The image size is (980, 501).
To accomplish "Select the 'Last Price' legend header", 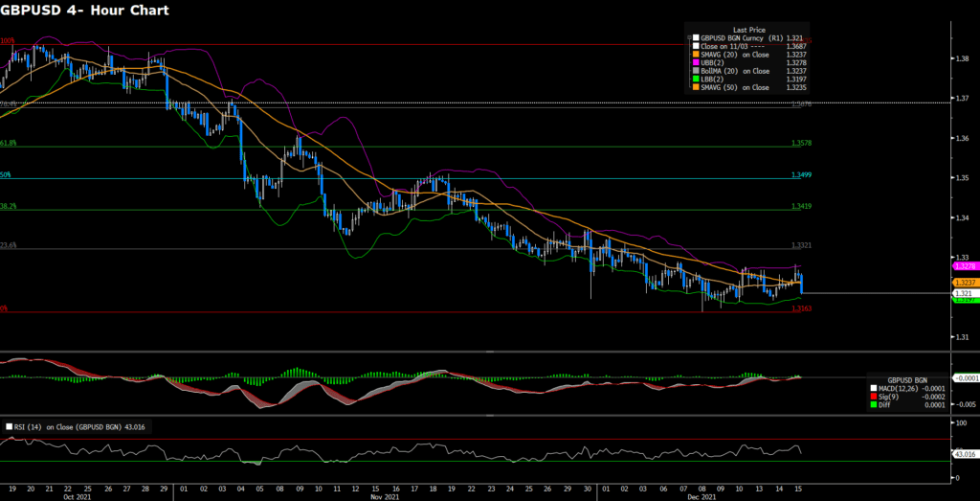I will click(747, 30).
